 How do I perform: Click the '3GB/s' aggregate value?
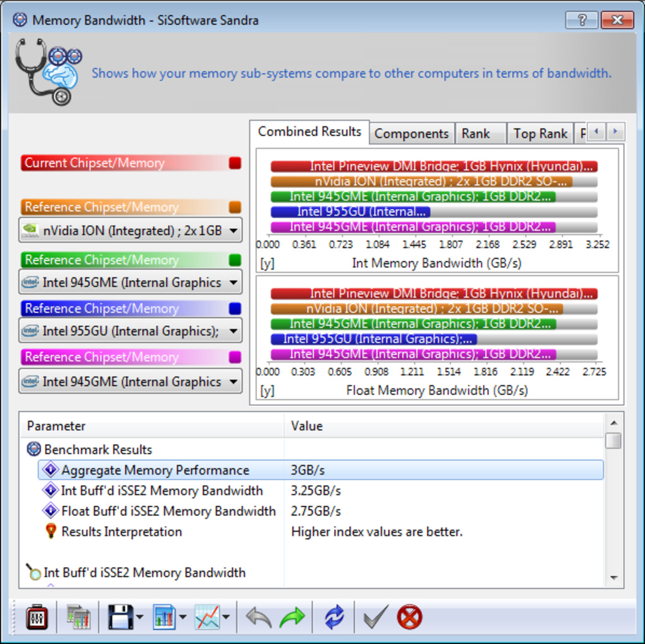coord(308,470)
